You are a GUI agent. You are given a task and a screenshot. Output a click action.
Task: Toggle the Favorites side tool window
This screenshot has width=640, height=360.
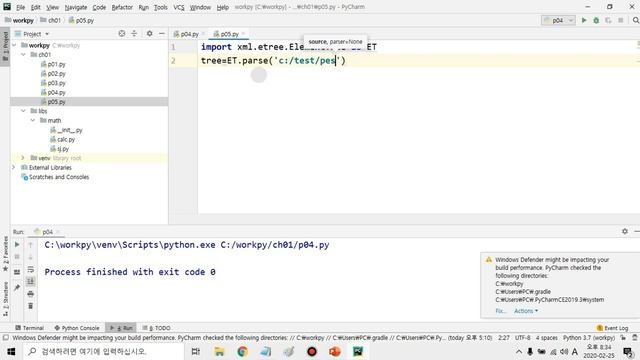pyautogui.click(x=5, y=254)
